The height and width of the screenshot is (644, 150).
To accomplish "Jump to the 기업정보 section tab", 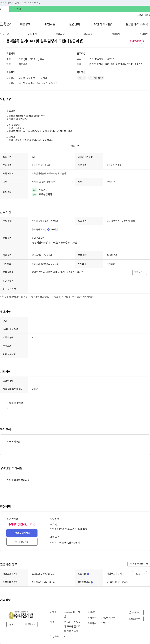I will (144, 34).
